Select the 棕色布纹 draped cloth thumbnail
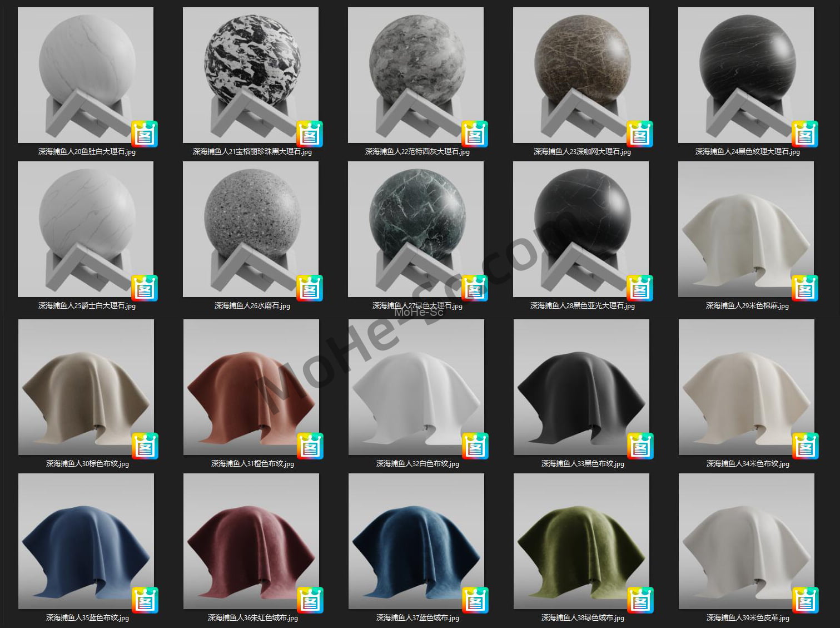Image resolution: width=840 pixels, height=628 pixels. (86, 387)
